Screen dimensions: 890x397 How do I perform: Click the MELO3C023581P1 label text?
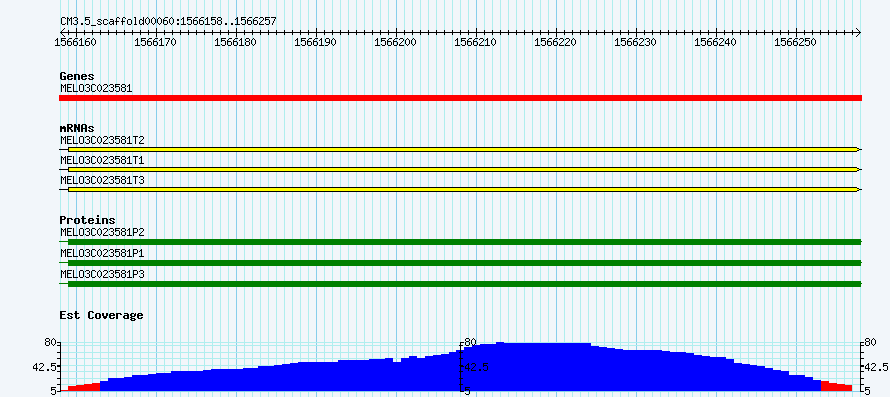click(x=102, y=253)
